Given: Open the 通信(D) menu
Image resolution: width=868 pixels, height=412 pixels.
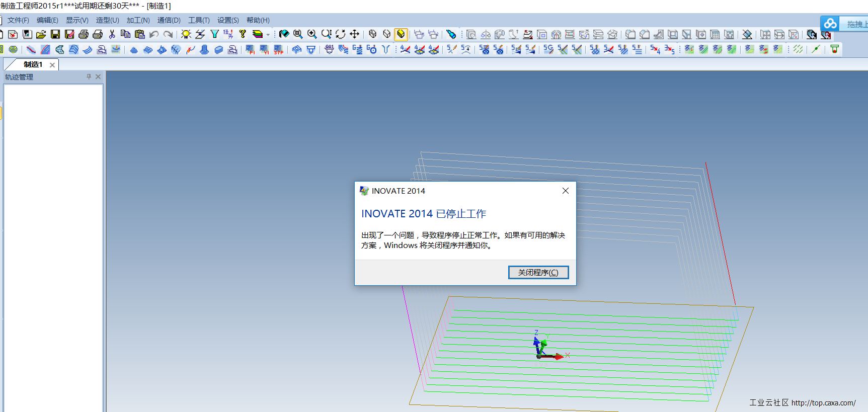Looking at the screenshot, I should (x=169, y=20).
